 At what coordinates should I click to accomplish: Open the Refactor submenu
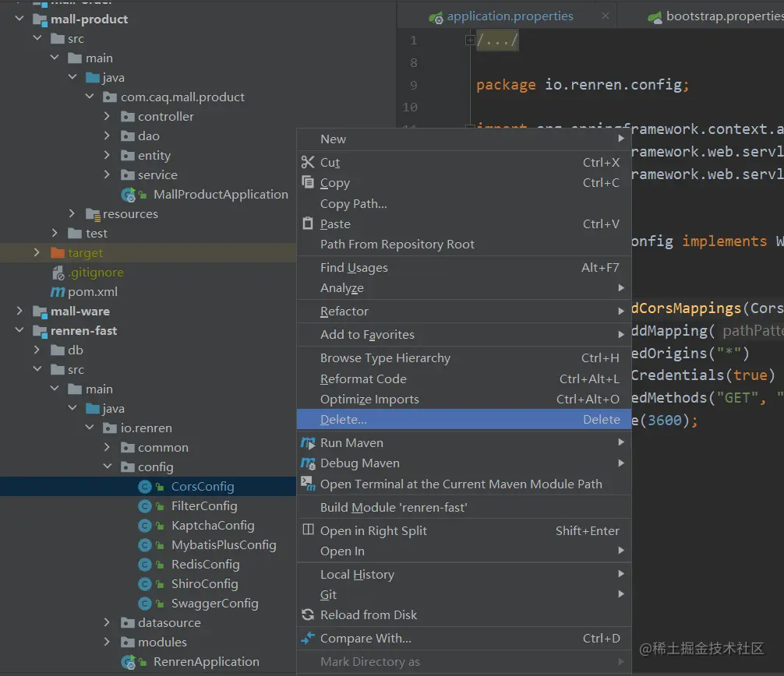(x=464, y=311)
